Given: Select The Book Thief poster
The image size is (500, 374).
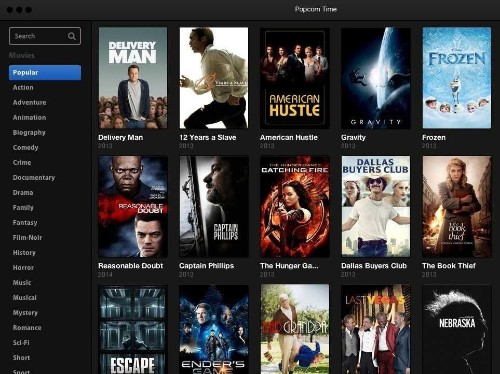Looking at the screenshot, I should [457, 206].
